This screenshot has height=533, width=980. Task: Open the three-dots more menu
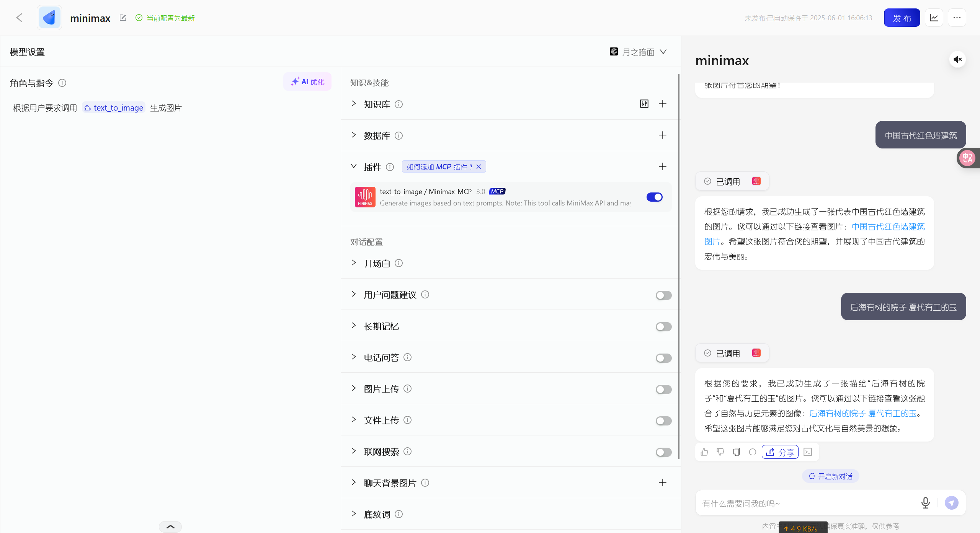(957, 18)
